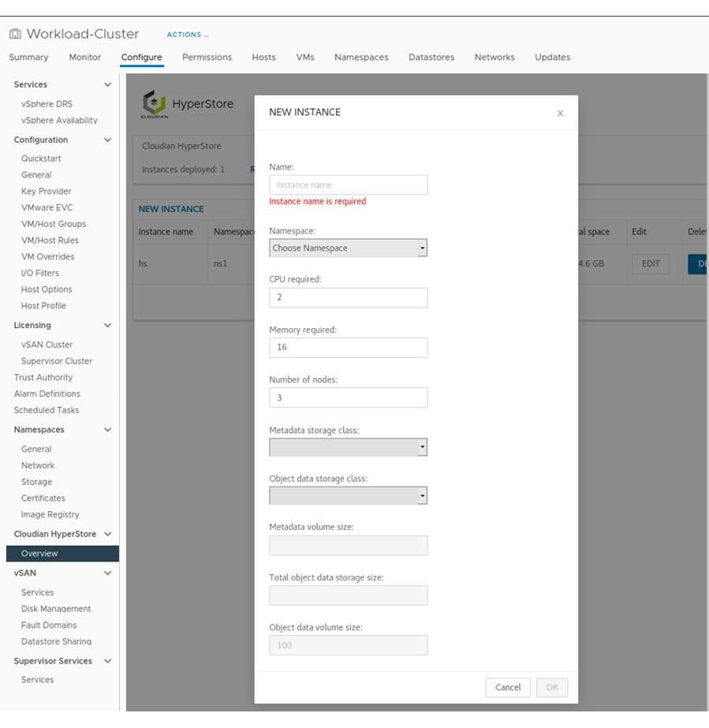Open the Networks tab

point(494,57)
